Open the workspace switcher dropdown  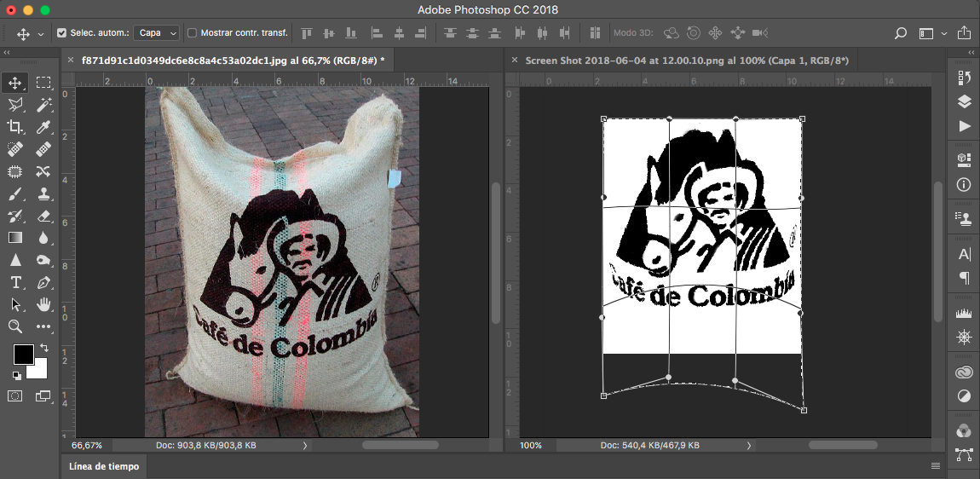[x=932, y=33]
